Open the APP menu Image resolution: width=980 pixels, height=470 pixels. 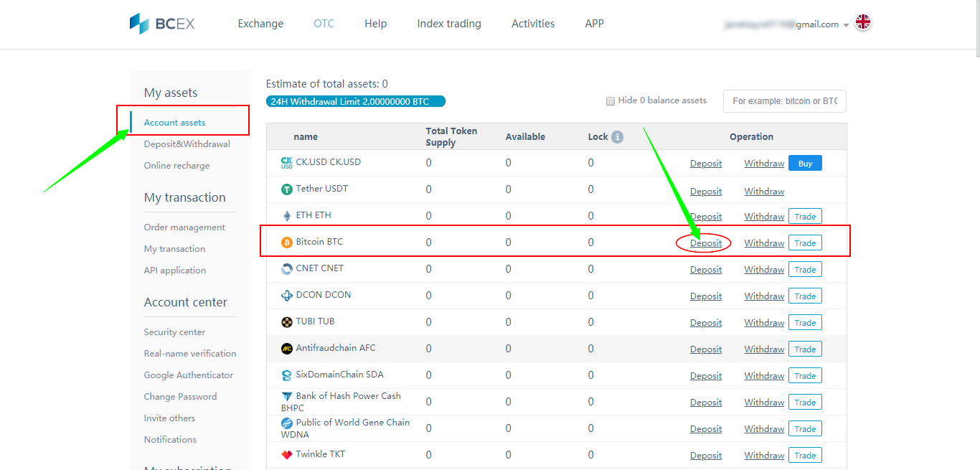click(x=594, y=24)
